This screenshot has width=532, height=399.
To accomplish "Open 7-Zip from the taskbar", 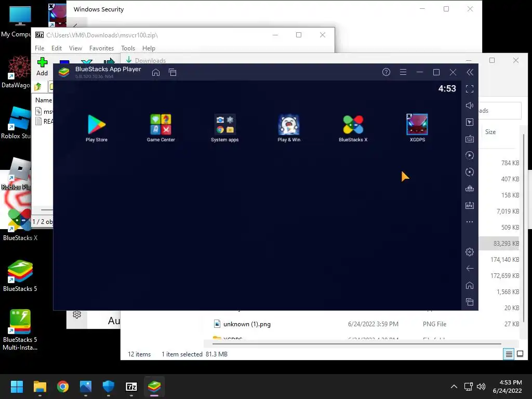I will pos(131,387).
